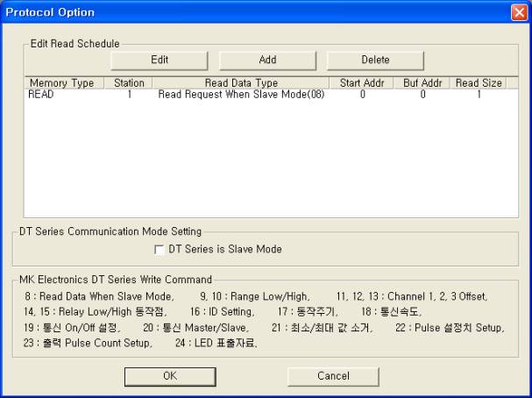Delete the selected read schedule entry
The image size is (532, 398).
coord(375,60)
